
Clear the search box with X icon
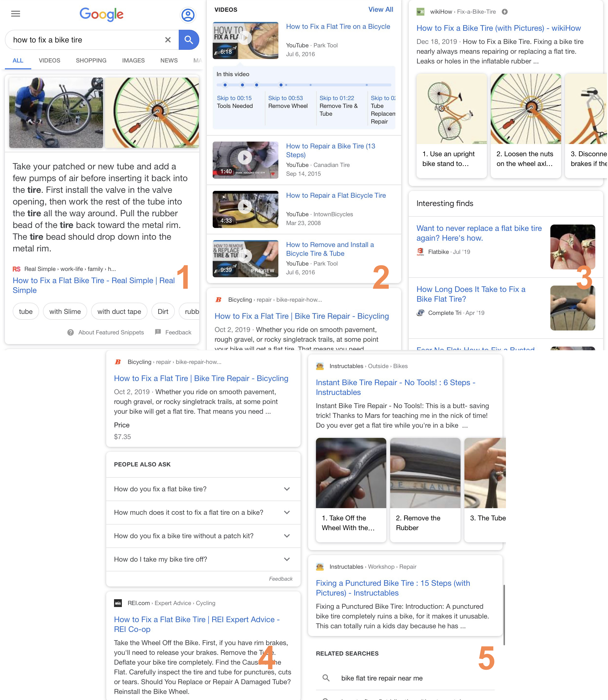pyautogui.click(x=168, y=40)
